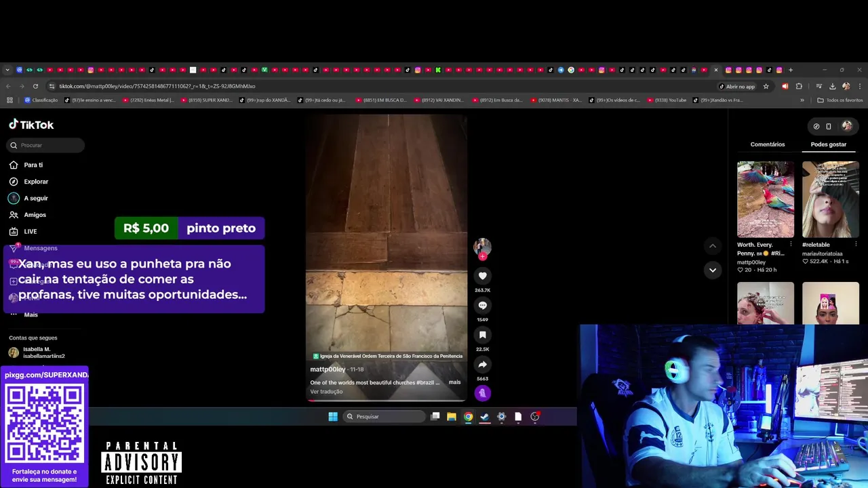Bookmark this page with star icon
This screenshot has height=488, width=868.
coord(766,86)
